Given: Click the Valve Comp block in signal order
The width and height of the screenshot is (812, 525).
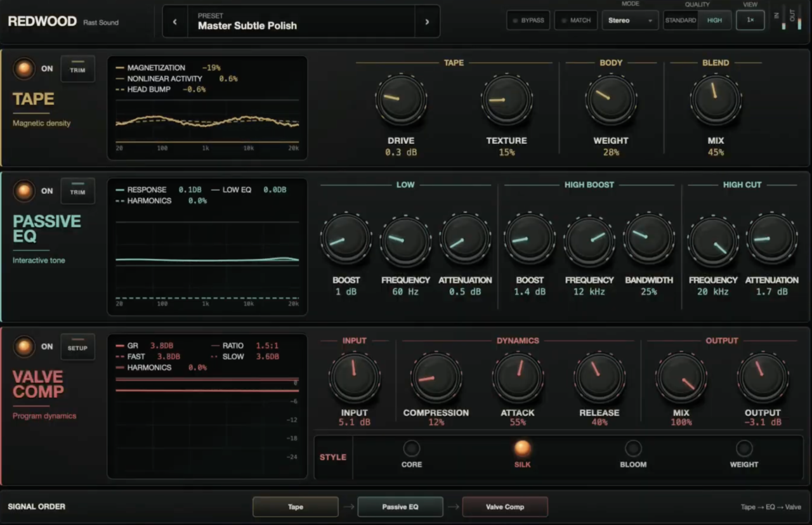Looking at the screenshot, I should click(505, 507).
